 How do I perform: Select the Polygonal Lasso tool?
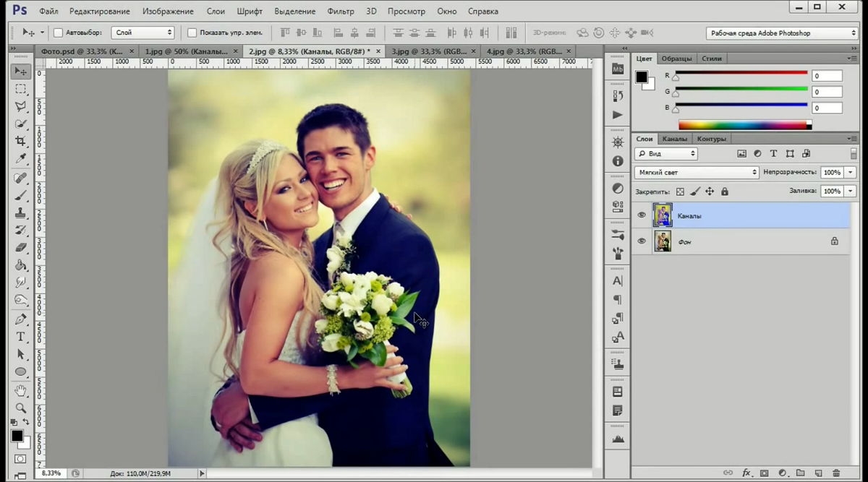point(21,106)
